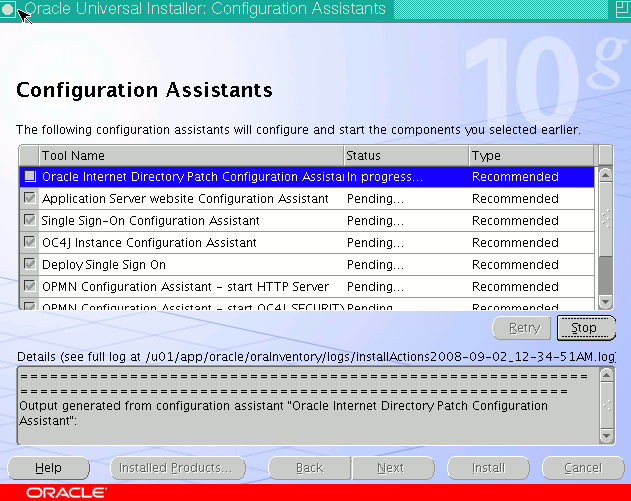Toggle checkbox for OPMN start HTTP Server

coord(30,286)
